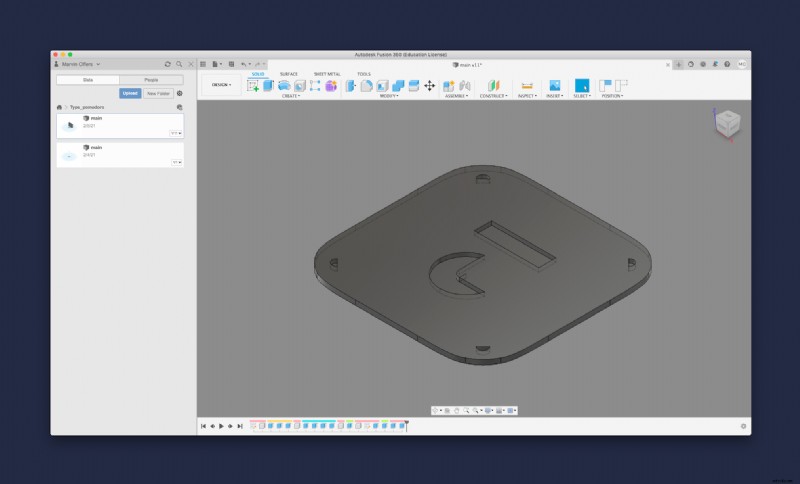Screen dimensions: 800x484
Task: Click the data panel refresh icon
Action: [x=168, y=64]
